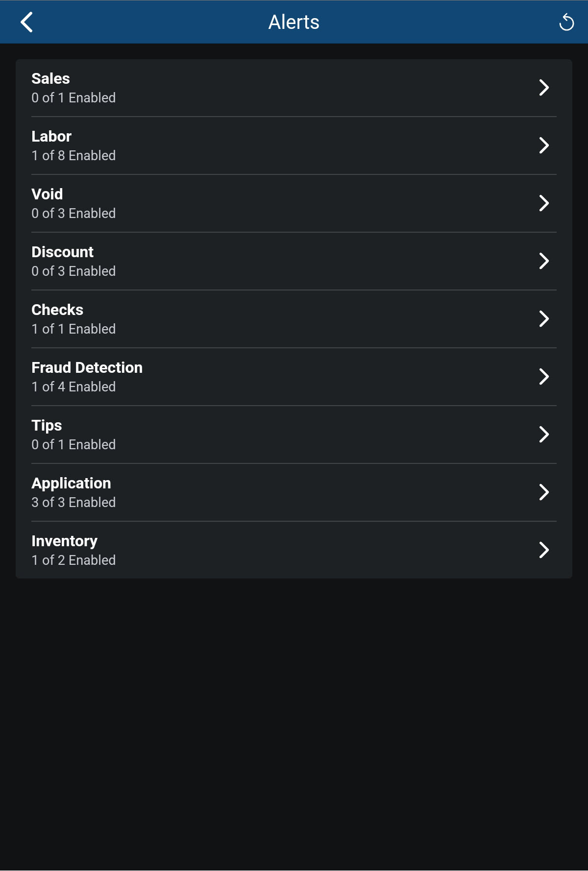This screenshot has width=588, height=871.
Task: Tap the back arrow icon
Action: click(27, 22)
